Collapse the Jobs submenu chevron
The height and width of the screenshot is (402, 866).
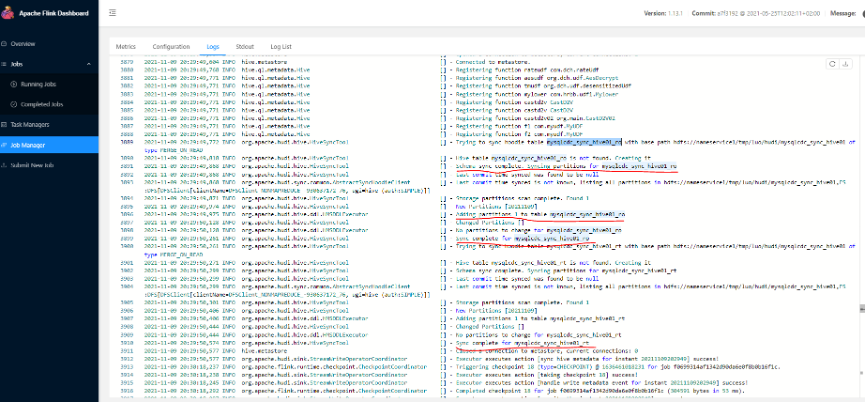click(x=89, y=64)
